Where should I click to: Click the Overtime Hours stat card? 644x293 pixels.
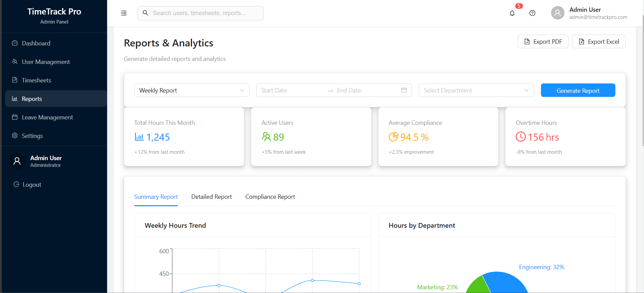click(x=566, y=137)
